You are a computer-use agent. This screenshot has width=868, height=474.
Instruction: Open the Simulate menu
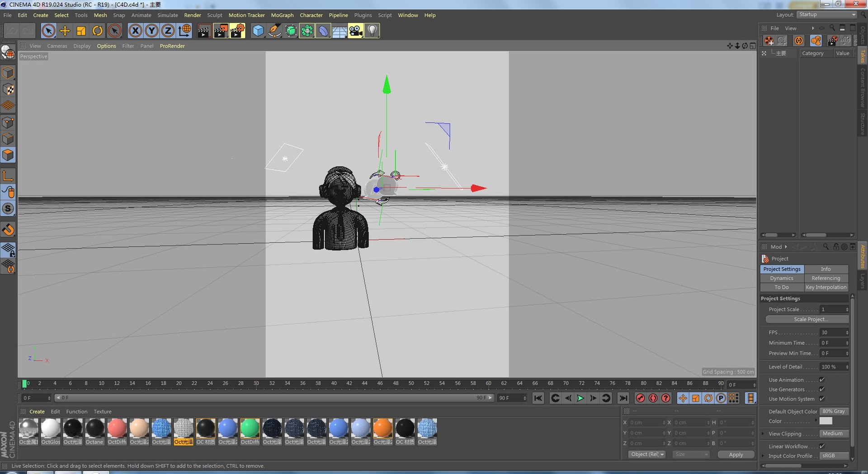click(x=168, y=15)
